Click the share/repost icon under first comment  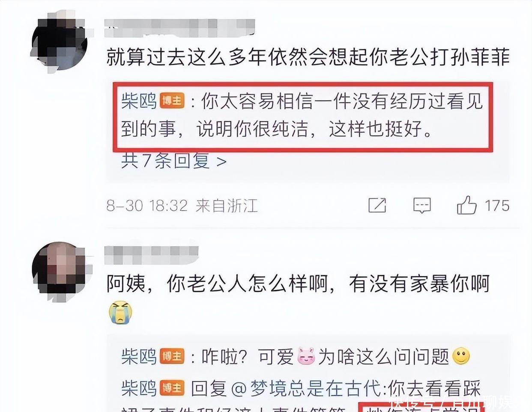click(x=377, y=205)
